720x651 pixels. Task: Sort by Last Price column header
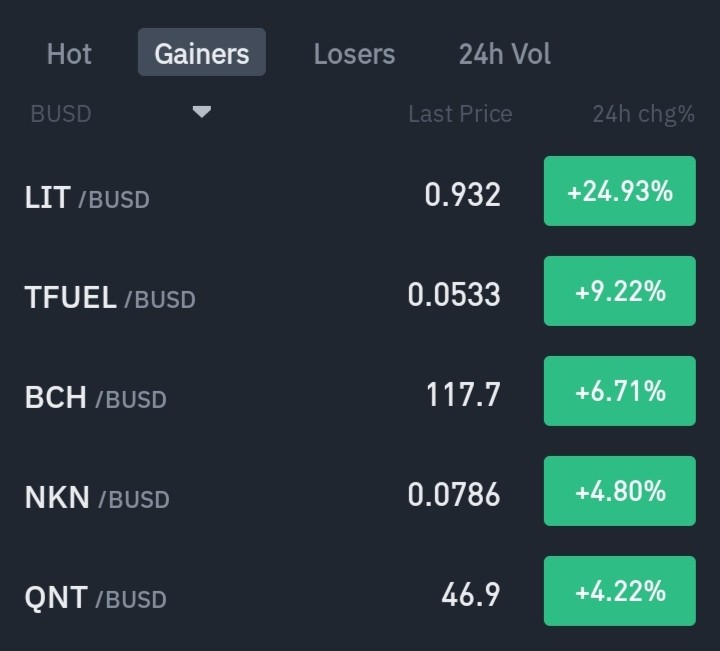[x=460, y=113]
